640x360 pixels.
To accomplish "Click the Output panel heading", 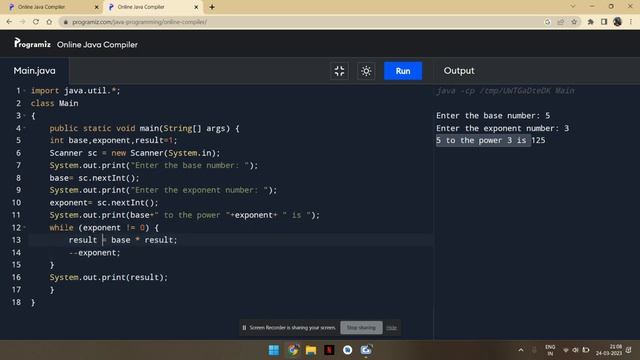I will coord(459,71).
